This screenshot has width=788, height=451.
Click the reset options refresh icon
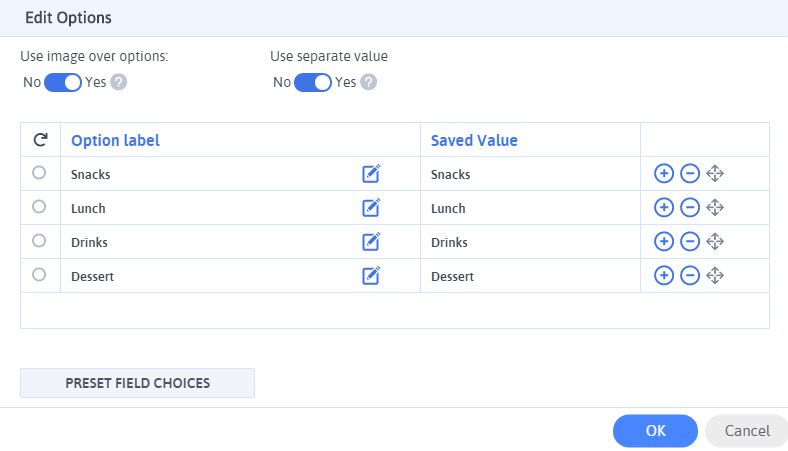[x=40, y=139]
